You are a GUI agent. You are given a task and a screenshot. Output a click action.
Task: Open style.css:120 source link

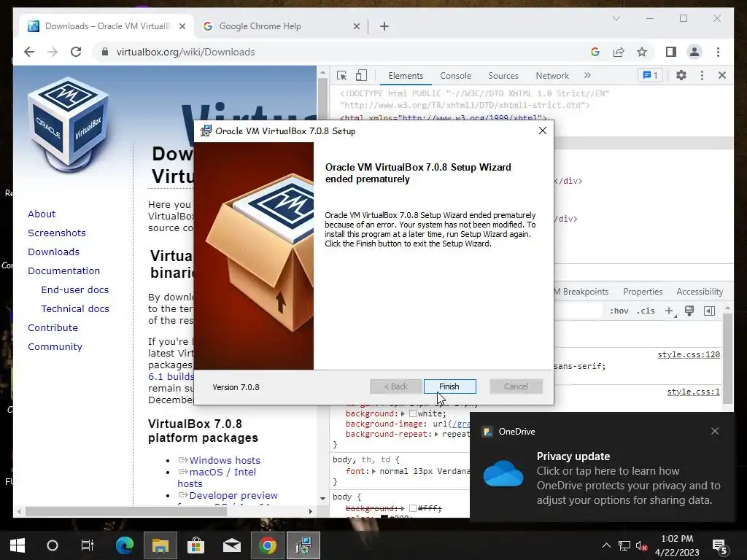pos(689,354)
